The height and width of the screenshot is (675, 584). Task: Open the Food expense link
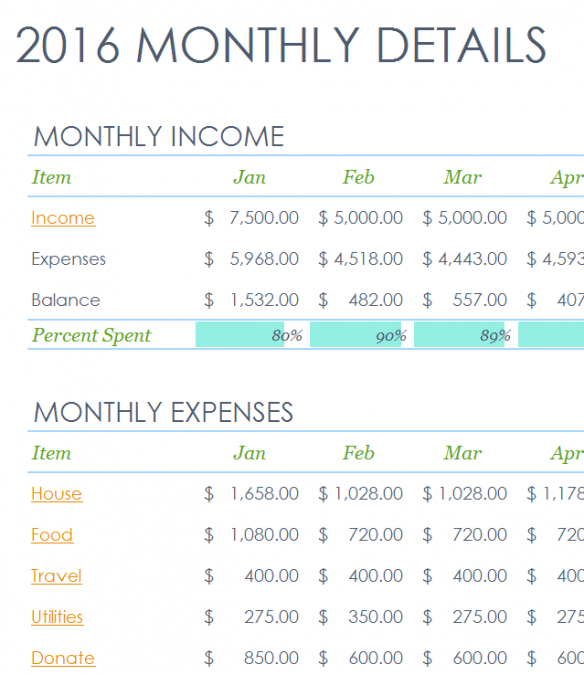pyautogui.click(x=52, y=535)
